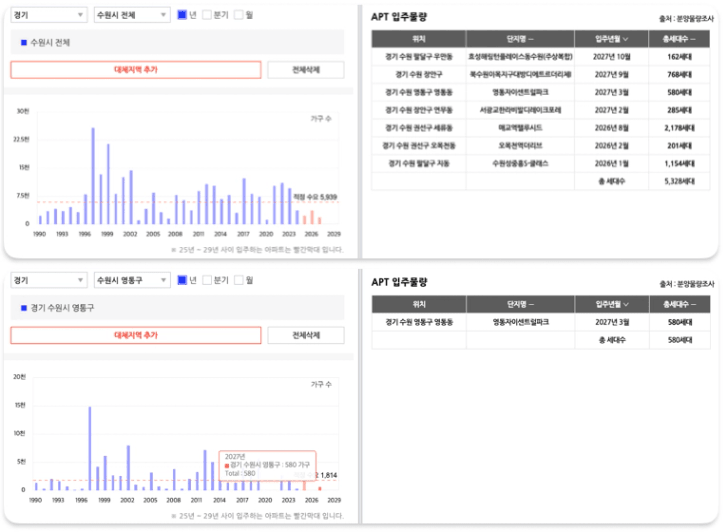Click 전체삭제 button under 수원시 전체

tap(306, 70)
